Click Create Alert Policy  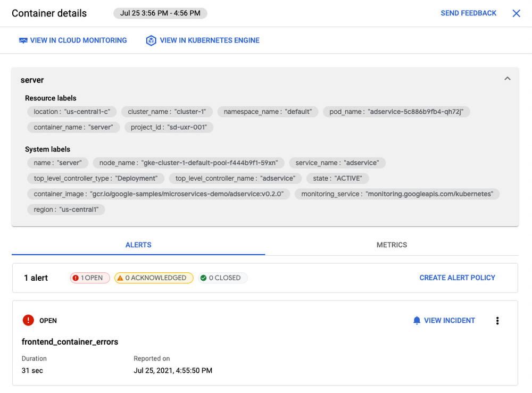pos(457,278)
